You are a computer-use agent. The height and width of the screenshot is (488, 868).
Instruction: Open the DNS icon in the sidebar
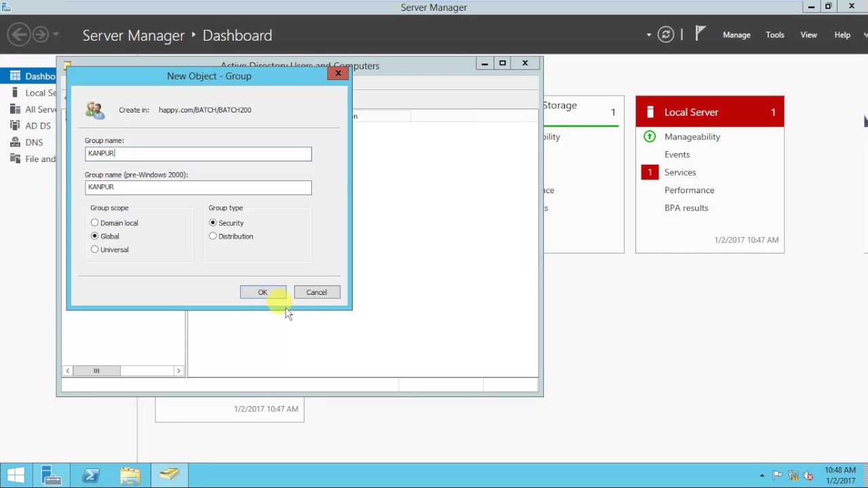click(15, 142)
